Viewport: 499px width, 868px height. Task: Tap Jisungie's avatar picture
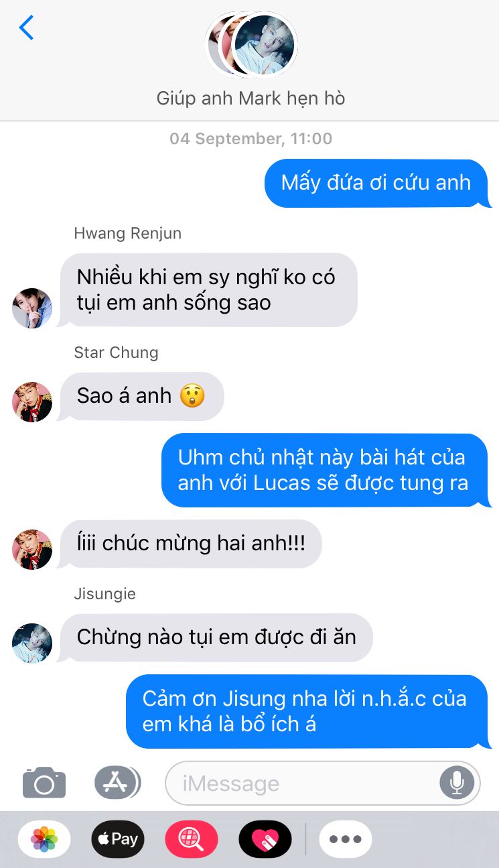[x=32, y=643]
